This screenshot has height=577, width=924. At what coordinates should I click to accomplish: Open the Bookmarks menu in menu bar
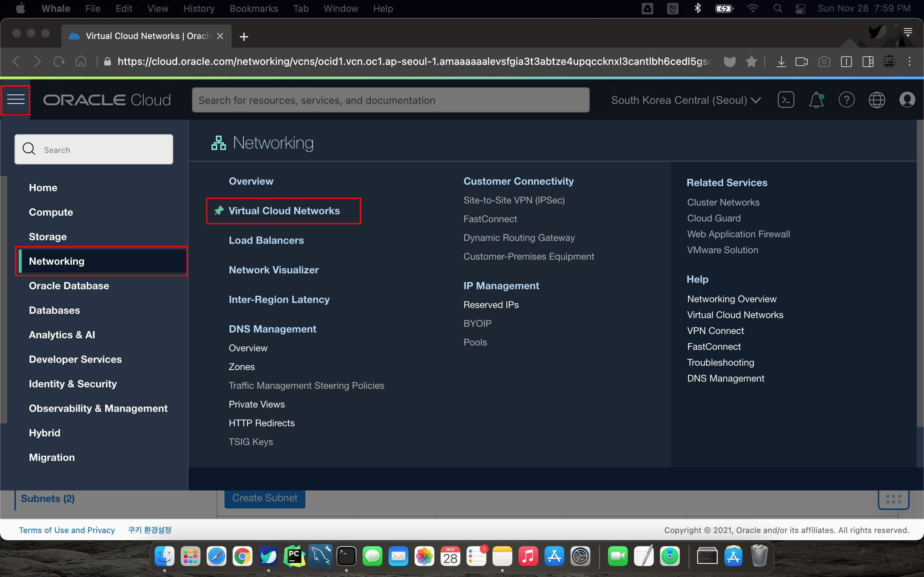coord(253,8)
